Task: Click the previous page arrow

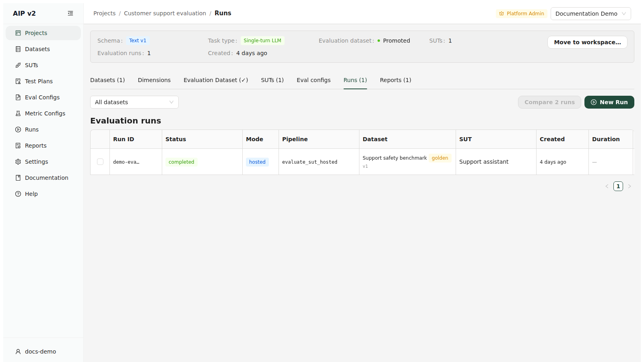Action: point(607,186)
